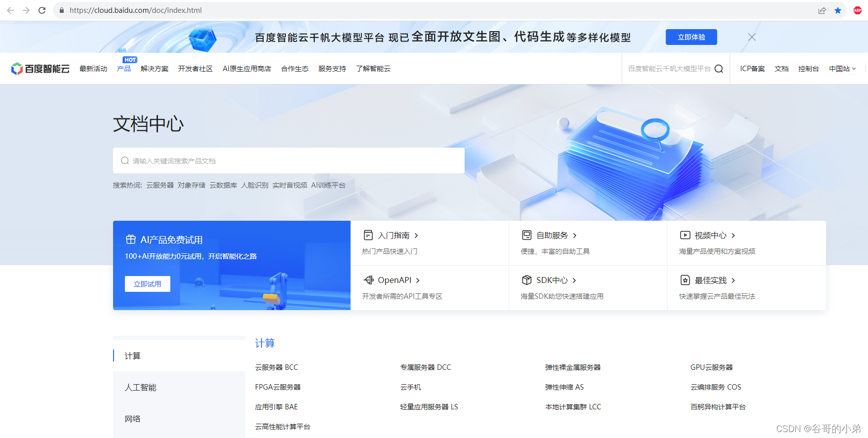Image resolution: width=868 pixels, height=438 pixels.
Task: Select 人工智能 in the left category list
Action: click(x=179, y=387)
